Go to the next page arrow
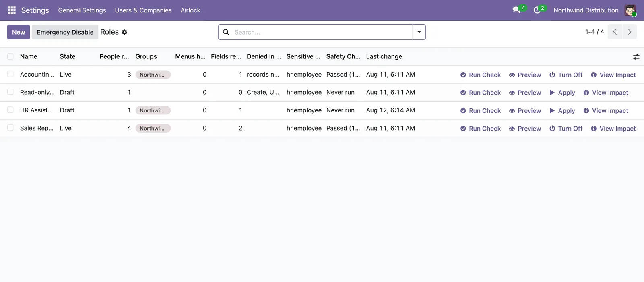 tap(630, 32)
